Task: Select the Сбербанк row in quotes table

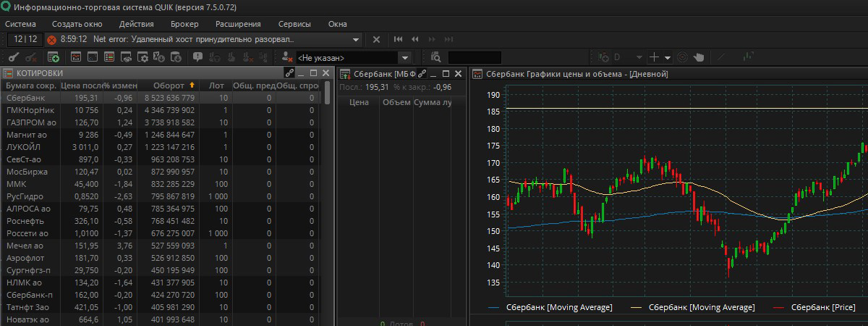Action: pos(161,98)
